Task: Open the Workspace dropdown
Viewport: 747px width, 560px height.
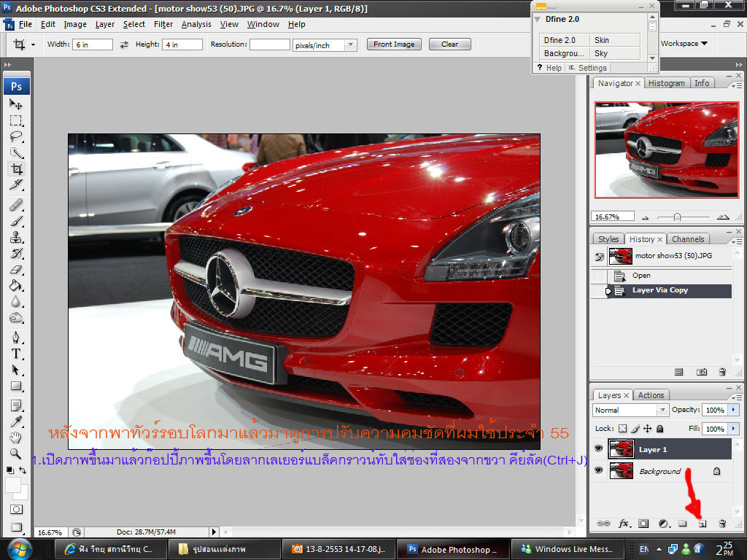Action: pyautogui.click(x=684, y=43)
